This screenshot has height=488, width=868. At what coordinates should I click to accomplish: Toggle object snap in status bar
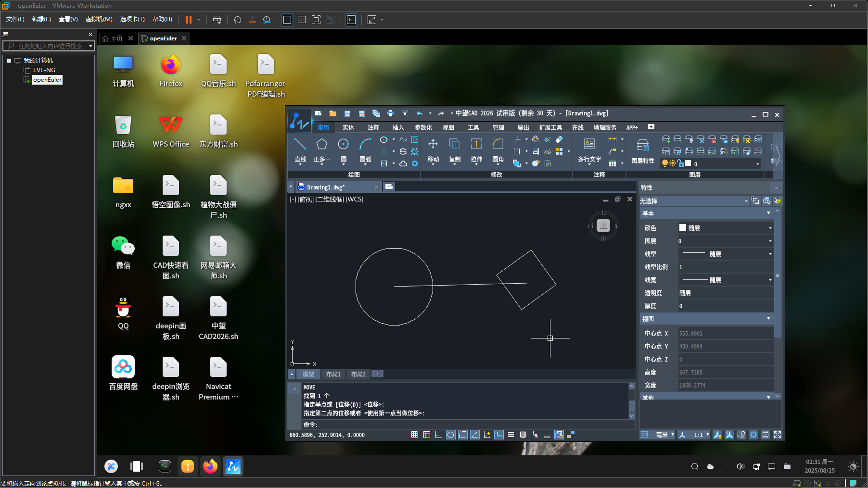(x=463, y=435)
